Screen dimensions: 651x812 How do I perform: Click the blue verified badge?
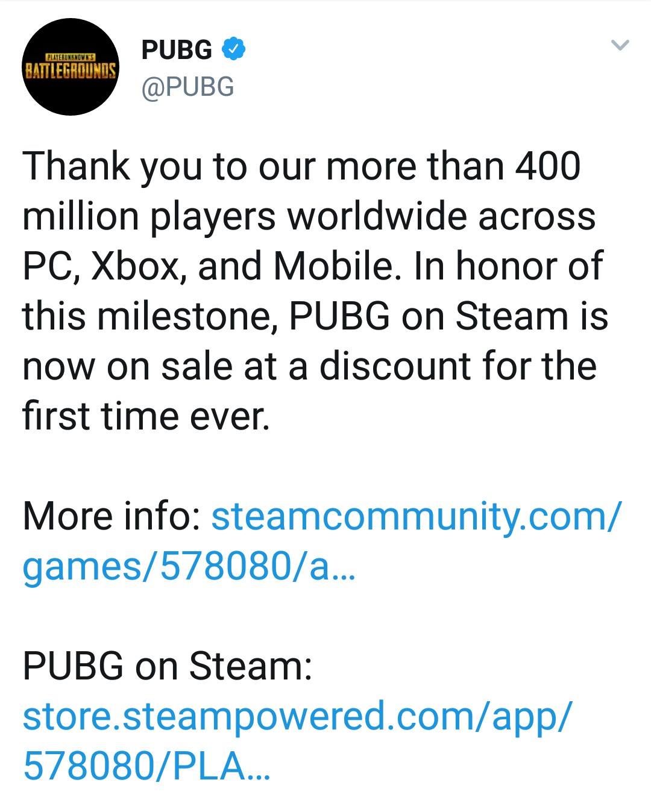click(234, 49)
